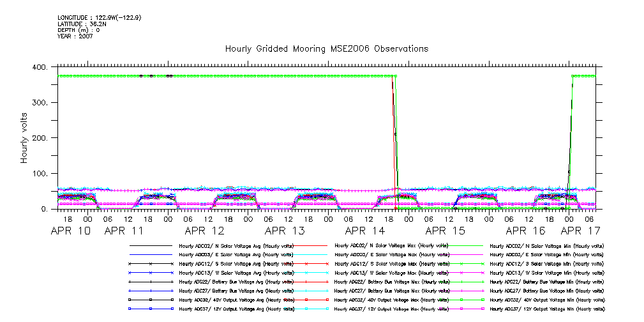The height and width of the screenshot is (322, 644).
Task: Click the 'YEAR : 2007' header text
Action: (76, 36)
